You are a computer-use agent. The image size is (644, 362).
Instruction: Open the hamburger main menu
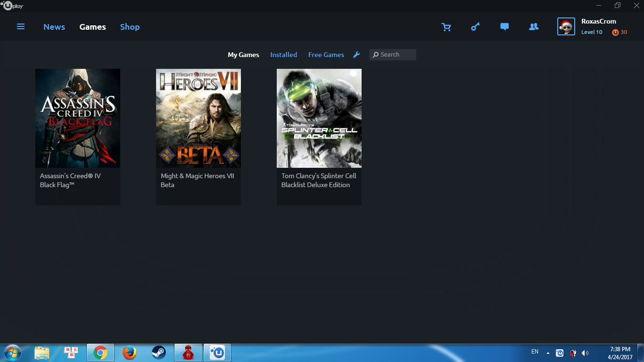(x=21, y=27)
